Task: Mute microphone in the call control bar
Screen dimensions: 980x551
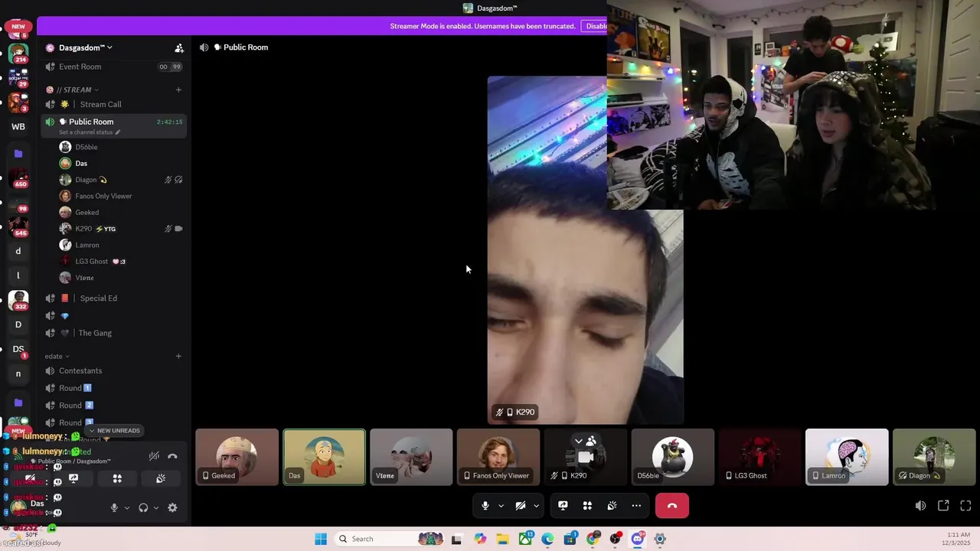Action: 485,506
